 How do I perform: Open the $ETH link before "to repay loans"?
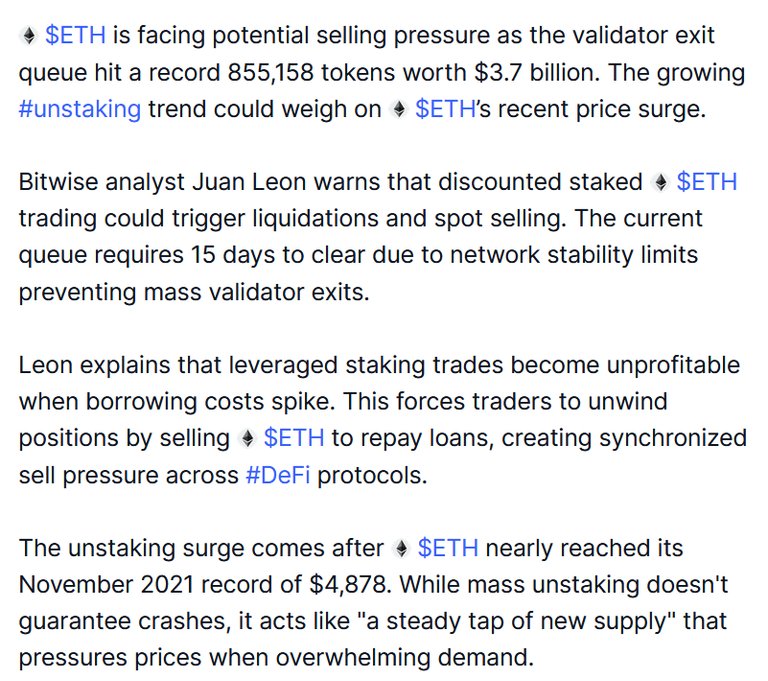(294, 438)
